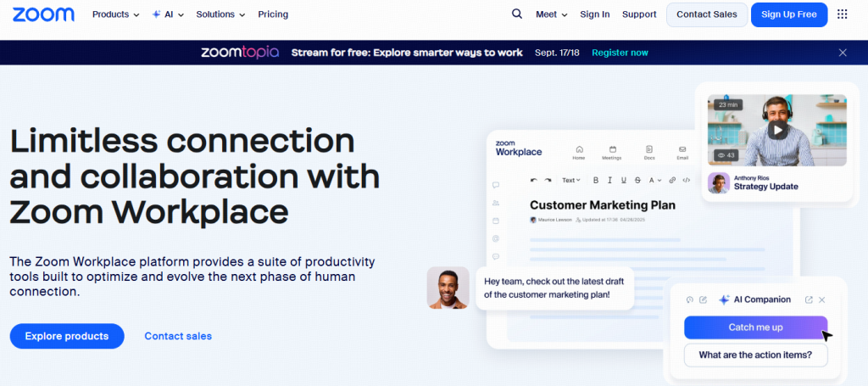Click the 'Sept. 17/18' banner date
This screenshot has height=386, width=868.
[x=557, y=53]
